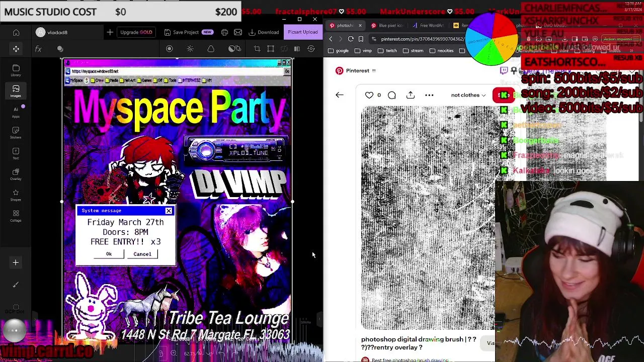Select the Tribe Tea Lounge text
644x362 pixels.
229,318
